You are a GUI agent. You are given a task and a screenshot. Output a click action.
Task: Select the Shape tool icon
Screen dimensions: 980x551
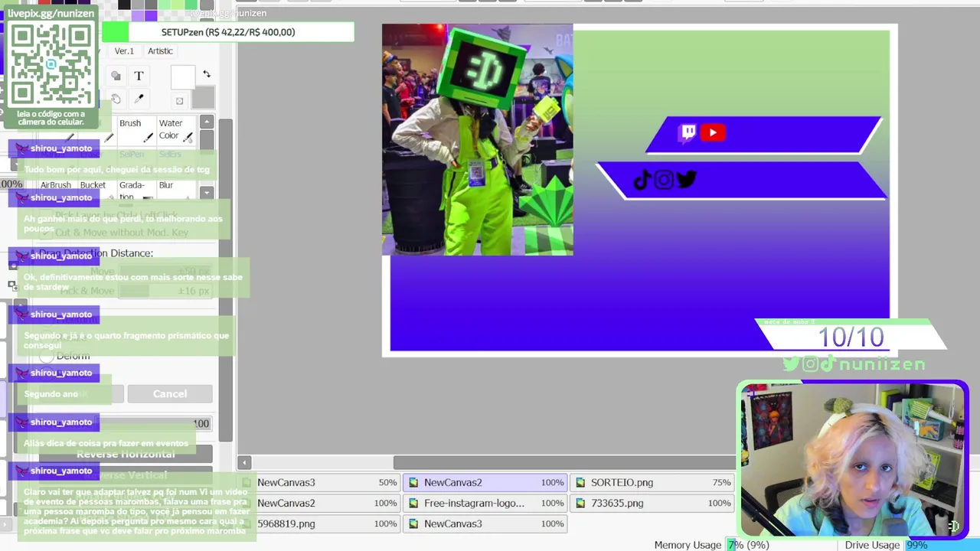[x=116, y=76]
